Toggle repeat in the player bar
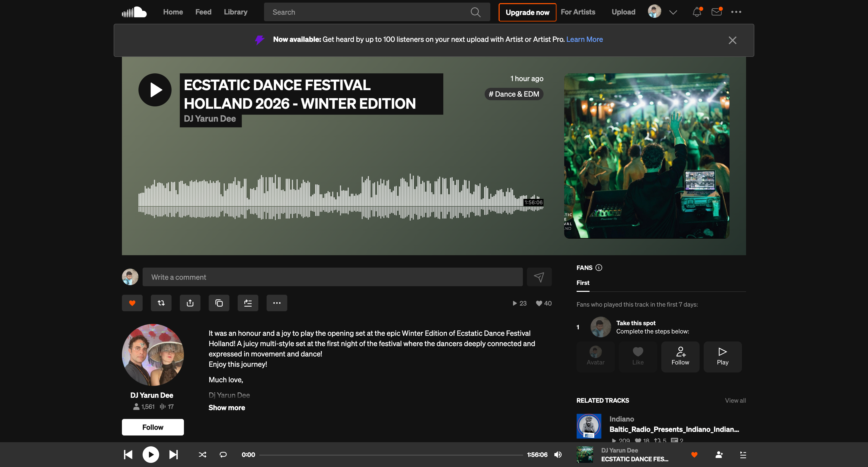The width and height of the screenshot is (868, 467). pos(223,455)
